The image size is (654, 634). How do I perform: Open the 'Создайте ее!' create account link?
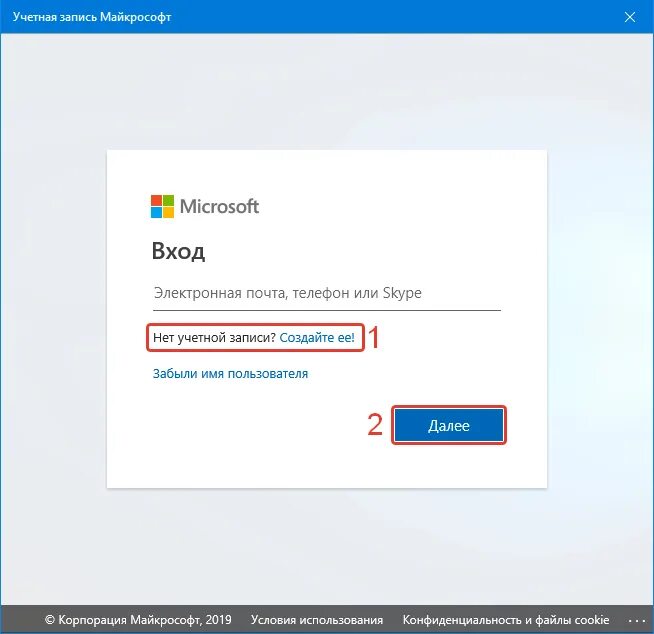pos(317,337)
